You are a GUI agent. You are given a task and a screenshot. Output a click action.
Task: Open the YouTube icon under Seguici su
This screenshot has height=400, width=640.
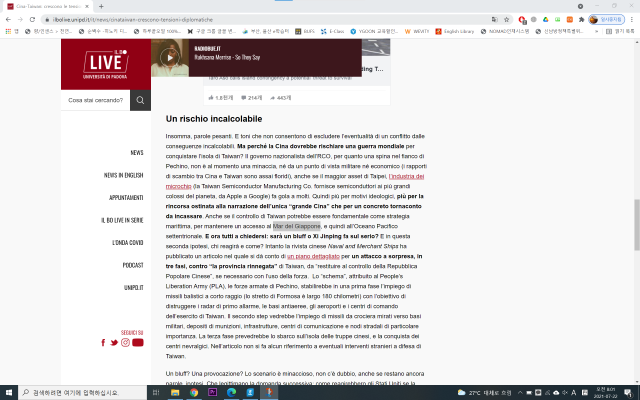[139, 343]
